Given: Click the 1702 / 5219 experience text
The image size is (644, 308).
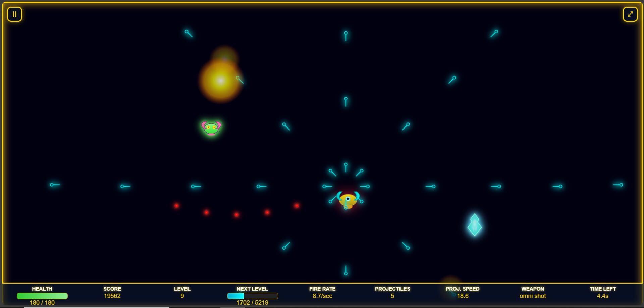Looking at the screenshot, I should click(252, 303).
